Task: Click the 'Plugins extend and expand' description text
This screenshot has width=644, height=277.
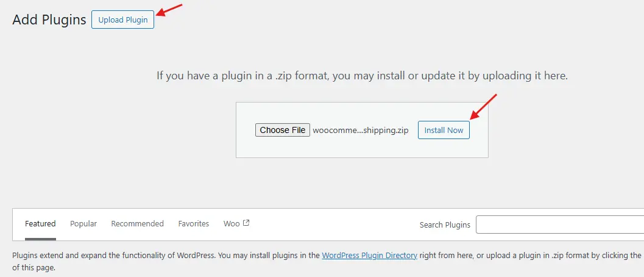Action: point(165,256)
